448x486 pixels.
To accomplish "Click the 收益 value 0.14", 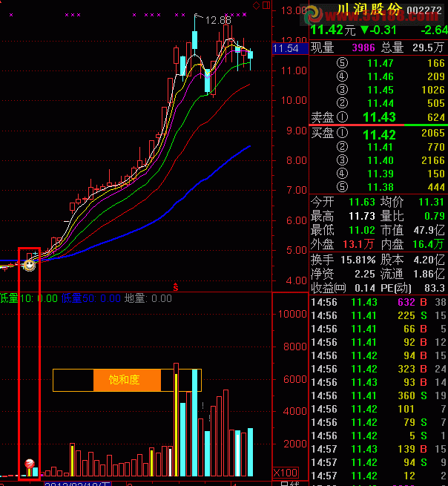I will 365,288.
